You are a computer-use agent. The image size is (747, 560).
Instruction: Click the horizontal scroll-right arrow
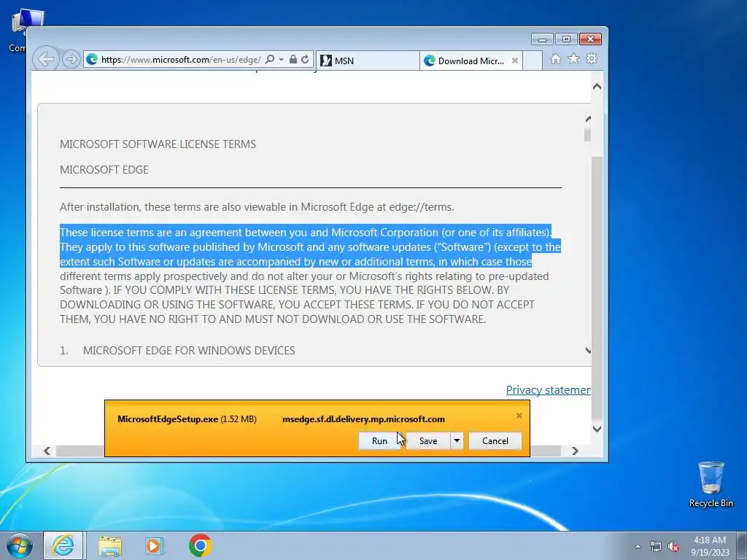[575, 451]
